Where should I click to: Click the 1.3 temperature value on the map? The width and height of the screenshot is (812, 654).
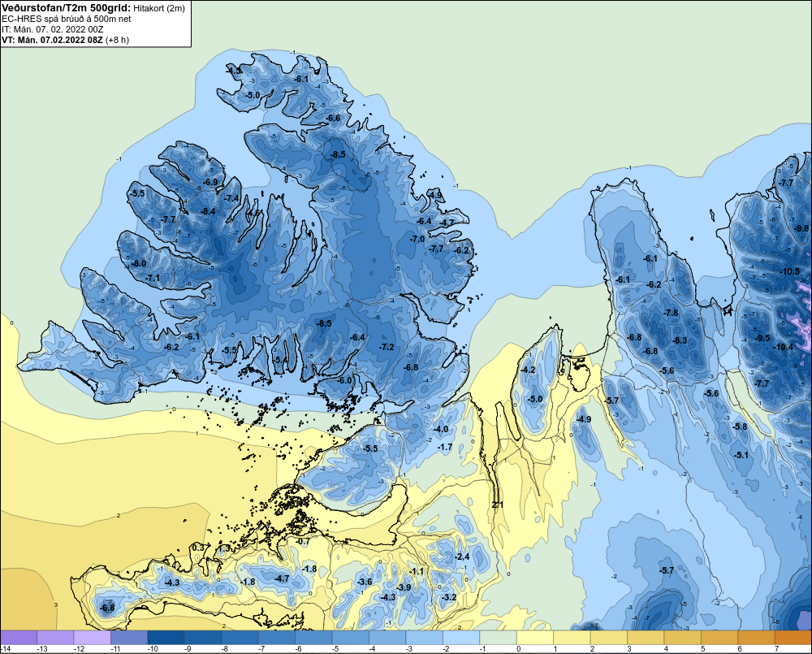point(224,548)
